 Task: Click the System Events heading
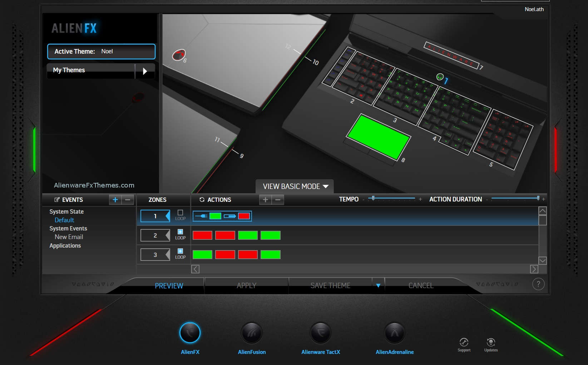pos(68,228)
